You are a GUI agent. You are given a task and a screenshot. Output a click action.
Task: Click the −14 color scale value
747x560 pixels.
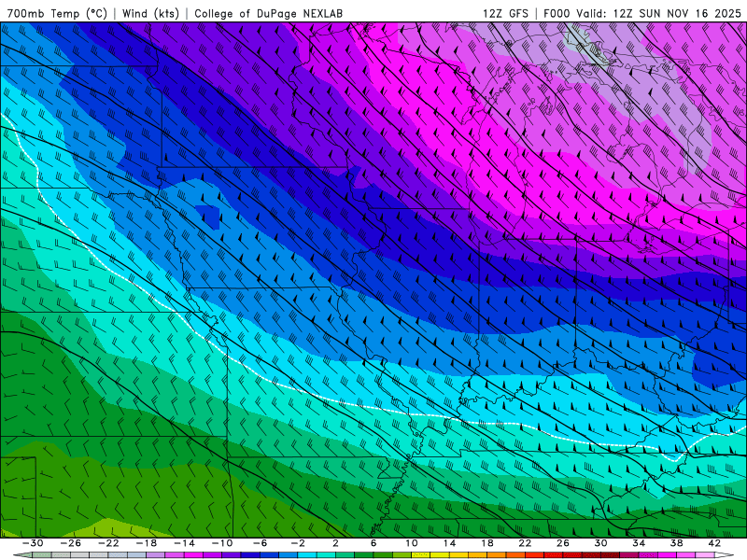coord(184,543)
